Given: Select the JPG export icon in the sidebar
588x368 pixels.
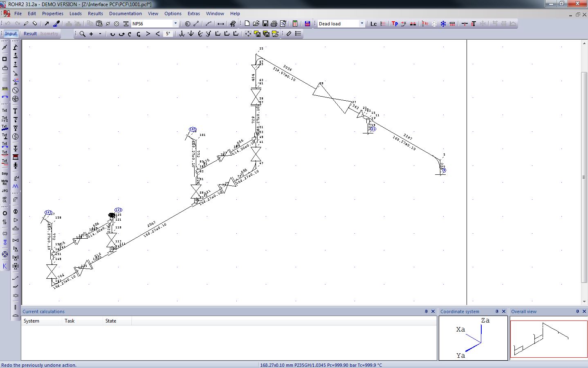Looking at the screenshot, I should coord(4,191).
